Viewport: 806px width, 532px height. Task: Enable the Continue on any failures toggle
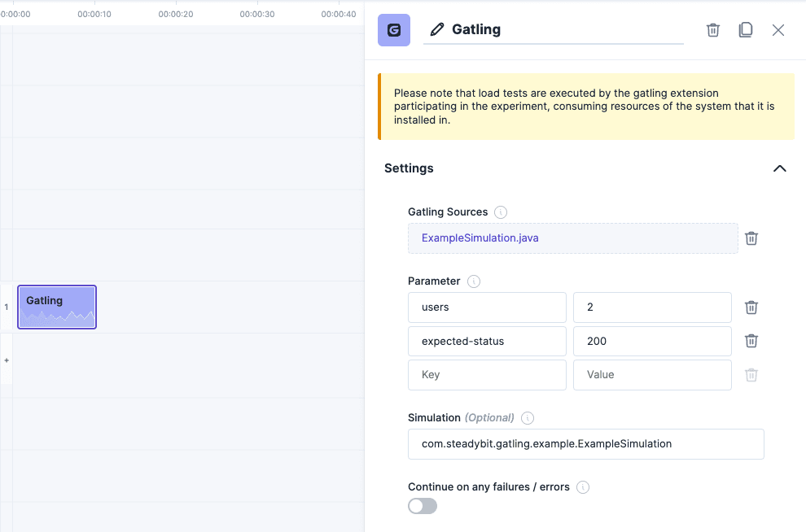[x=422, y=505]
